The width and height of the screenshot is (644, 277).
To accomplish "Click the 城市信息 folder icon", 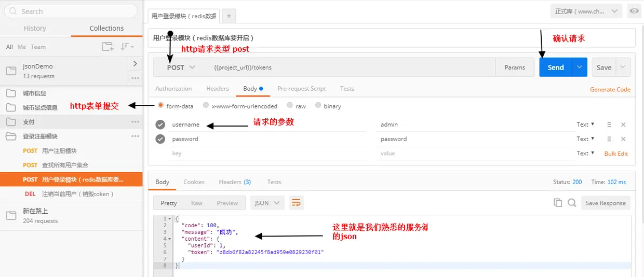I will 10,93.
